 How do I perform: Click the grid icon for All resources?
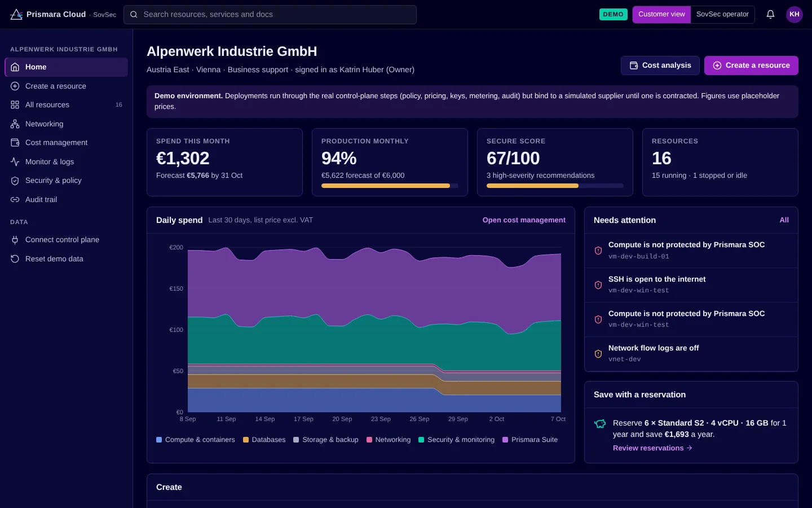tap(15, 105)
